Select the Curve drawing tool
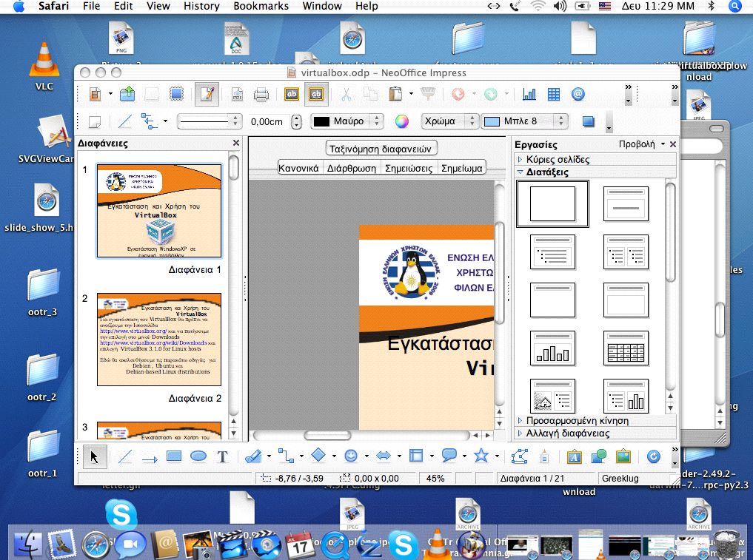 tap(253, 456)
